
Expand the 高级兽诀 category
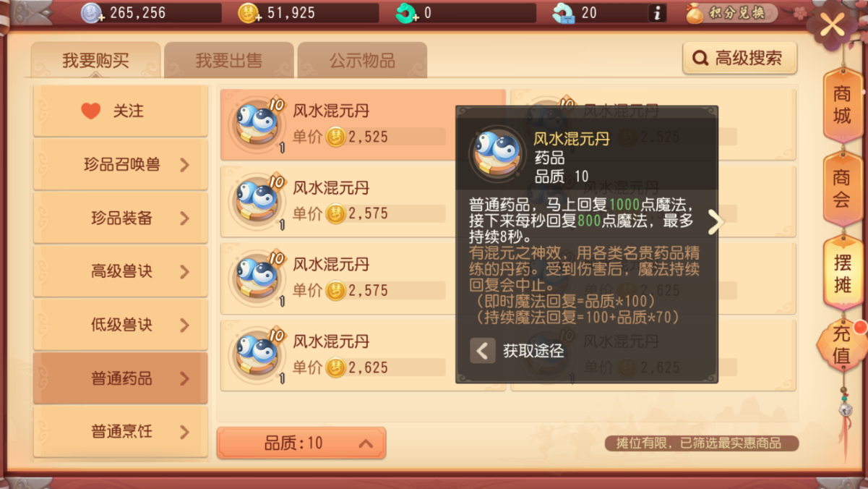click(x=120, y=271)
